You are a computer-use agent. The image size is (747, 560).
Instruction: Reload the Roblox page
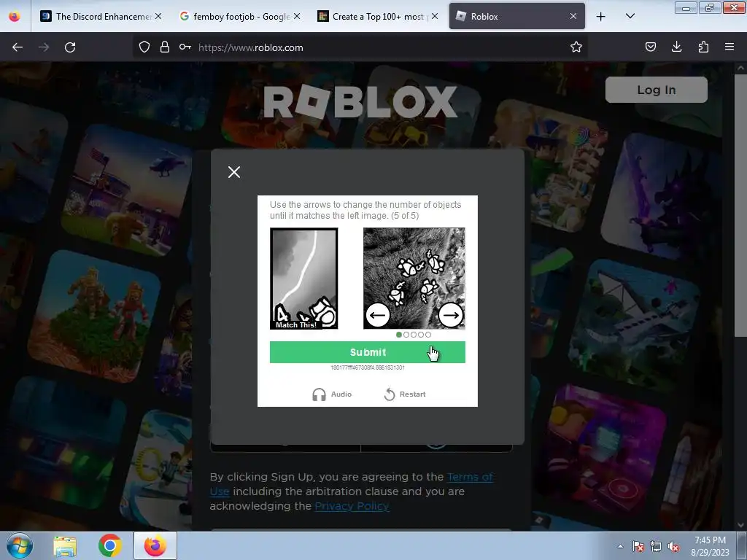coord(70,47)
